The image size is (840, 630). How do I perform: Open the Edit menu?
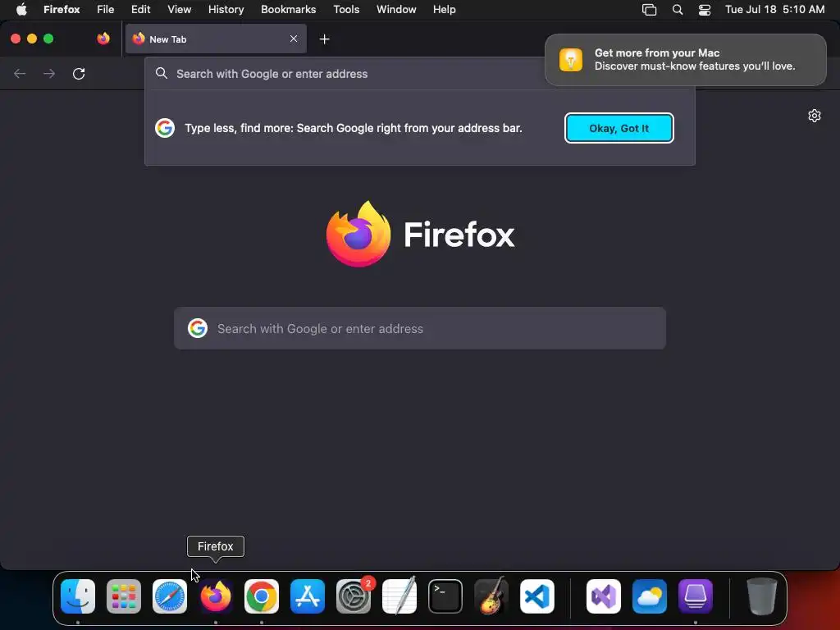(x=141, y=10)
